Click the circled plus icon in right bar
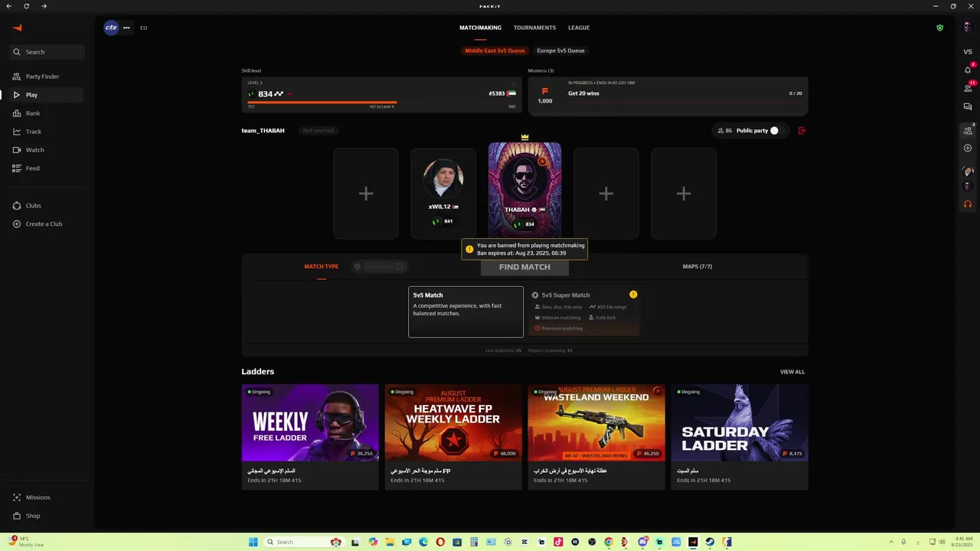This screenshot has width=980, height=551. [968, 148]
